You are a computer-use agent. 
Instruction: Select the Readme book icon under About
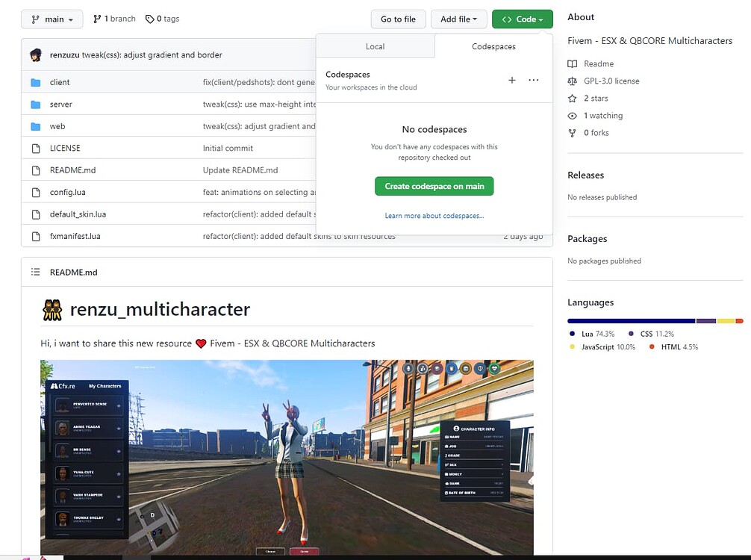point(572,63)
